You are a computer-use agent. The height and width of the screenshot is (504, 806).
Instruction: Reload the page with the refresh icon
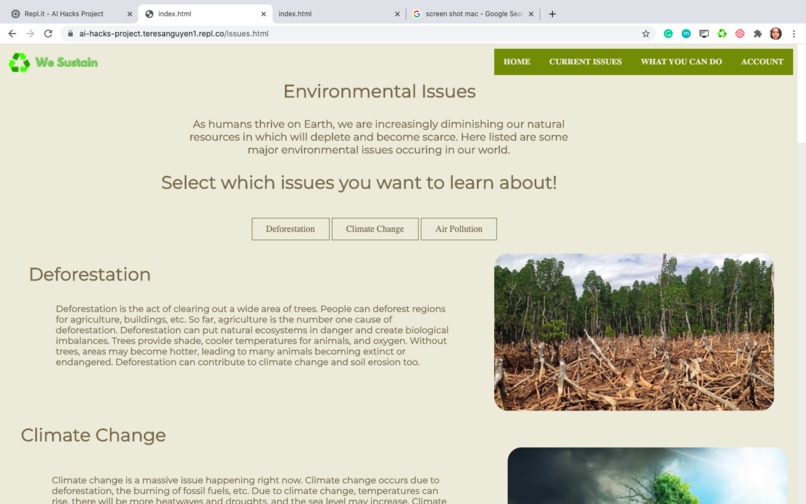(48, 33)
